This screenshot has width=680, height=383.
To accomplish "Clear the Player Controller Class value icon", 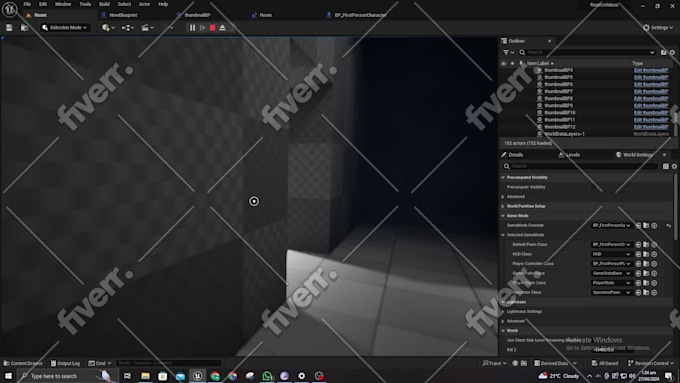I will pos(654,264).
